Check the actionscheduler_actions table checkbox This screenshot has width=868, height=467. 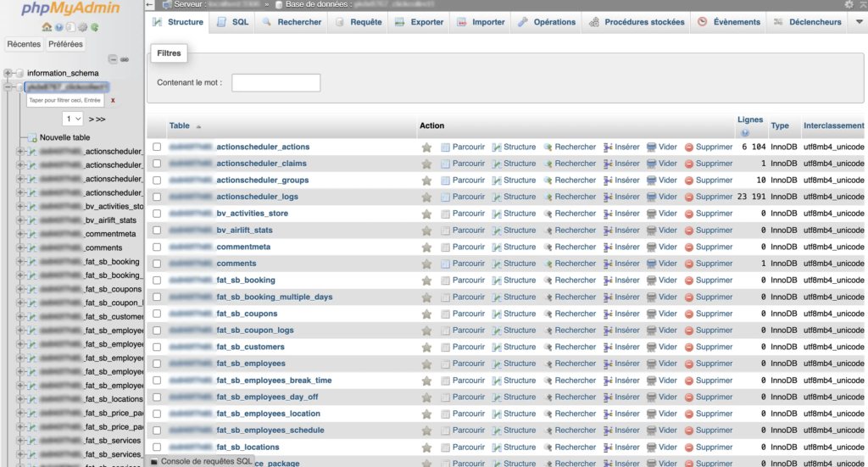(x=157, y=147)
